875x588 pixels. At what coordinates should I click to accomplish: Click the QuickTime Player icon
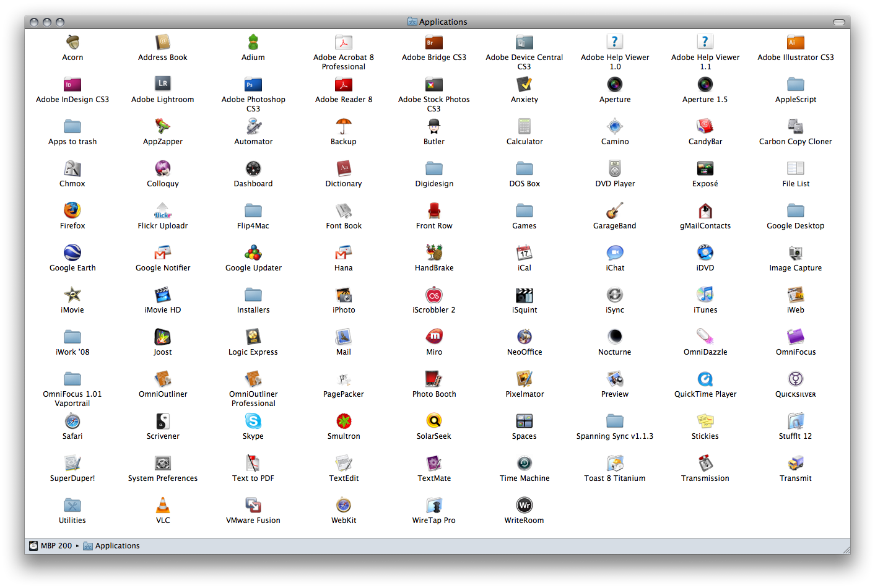point(705,379)
